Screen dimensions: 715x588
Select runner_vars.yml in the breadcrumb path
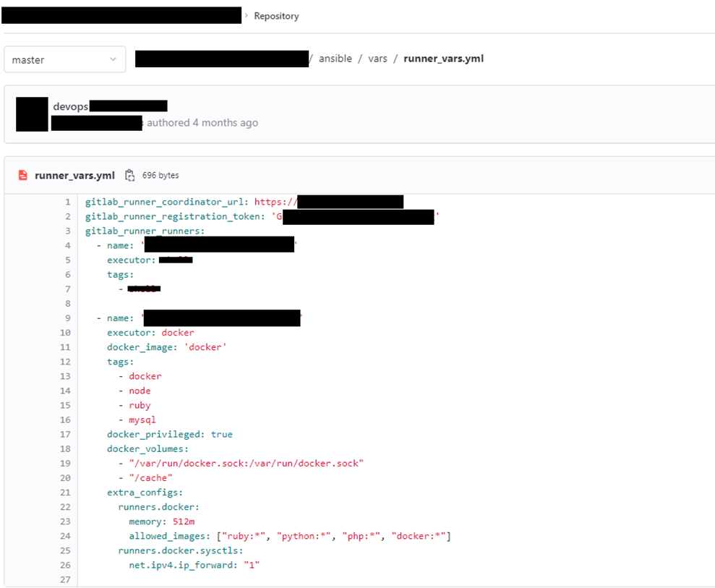(443, 59)
